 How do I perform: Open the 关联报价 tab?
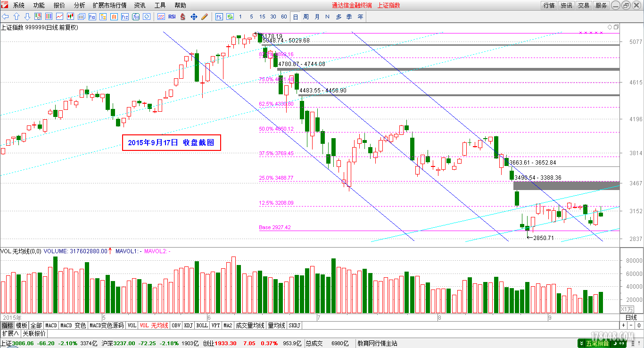[x=34, y=333]
